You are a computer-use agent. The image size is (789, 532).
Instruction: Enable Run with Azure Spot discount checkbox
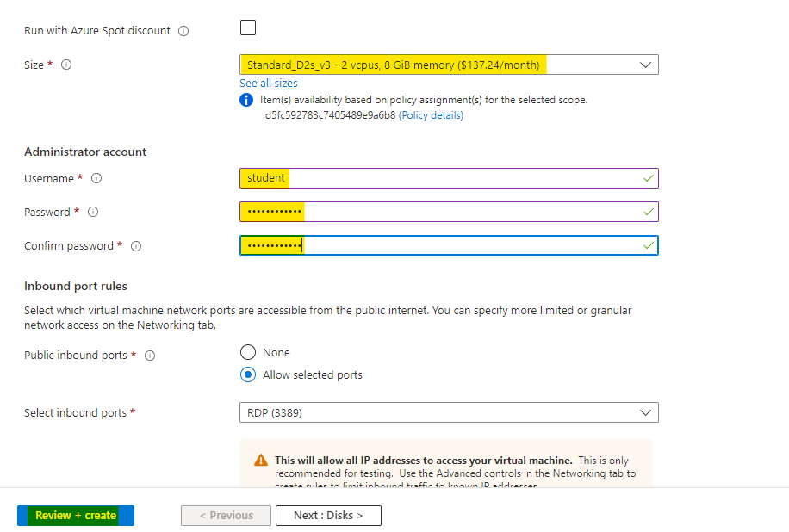pos(248,28)
